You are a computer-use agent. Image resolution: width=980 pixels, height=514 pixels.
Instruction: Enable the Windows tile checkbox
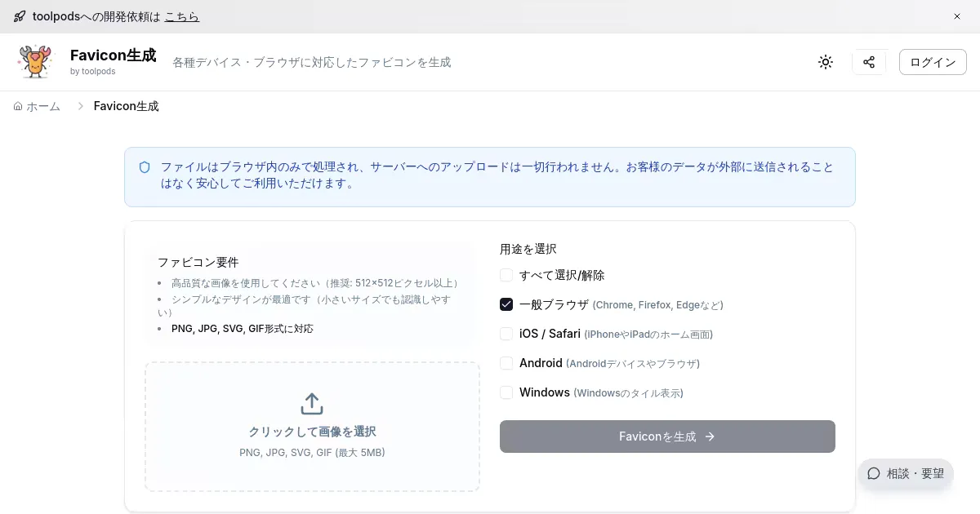506,392
